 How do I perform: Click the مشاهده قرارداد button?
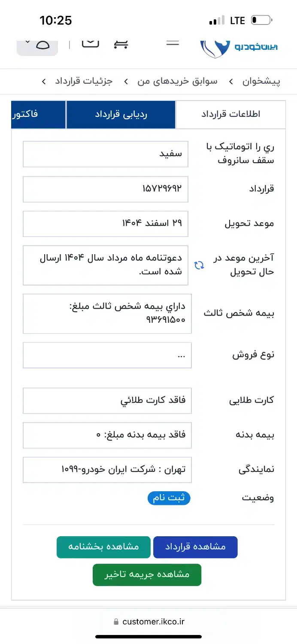point(195,547)
